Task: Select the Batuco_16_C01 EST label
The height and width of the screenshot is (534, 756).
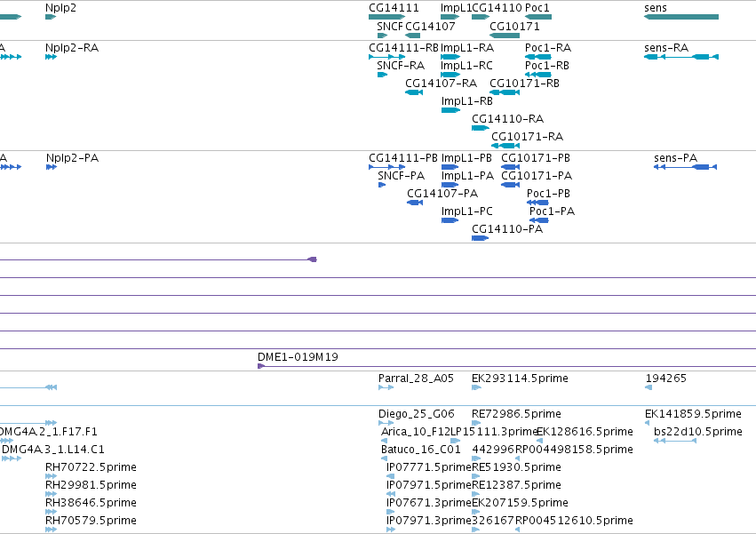Action: click(x=421, y=450)
